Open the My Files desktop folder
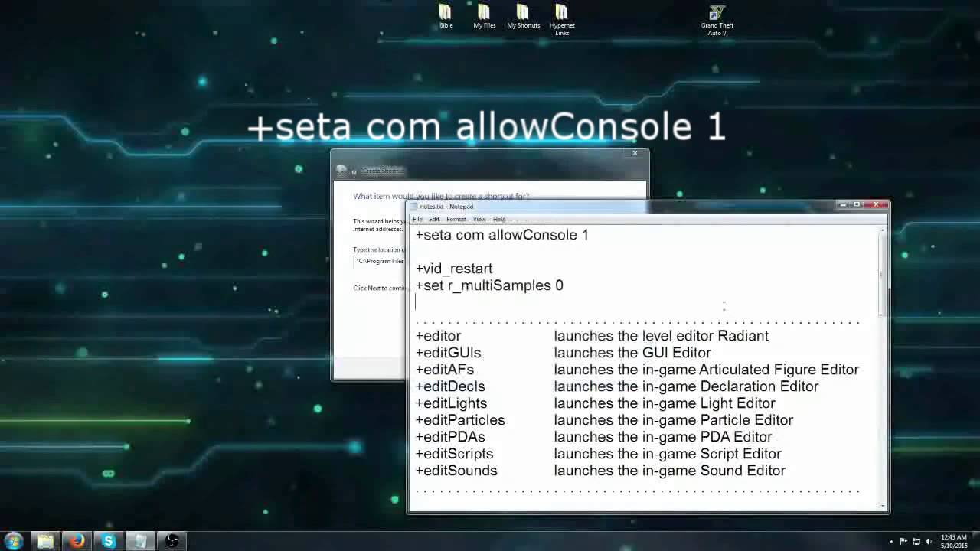The image size is (980, 551). (484, 17)
